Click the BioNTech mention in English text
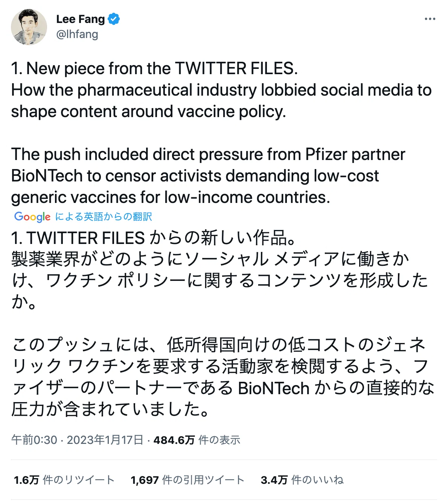Screen dimensions: 448x503 [47, 176]
